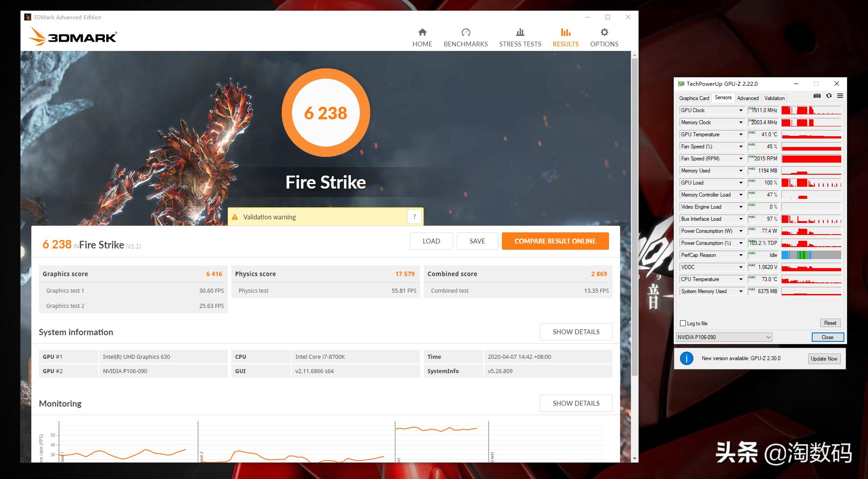Click the scroll up arrow in 3DMark
Screen dimensions: 868x479
[634, 55]
